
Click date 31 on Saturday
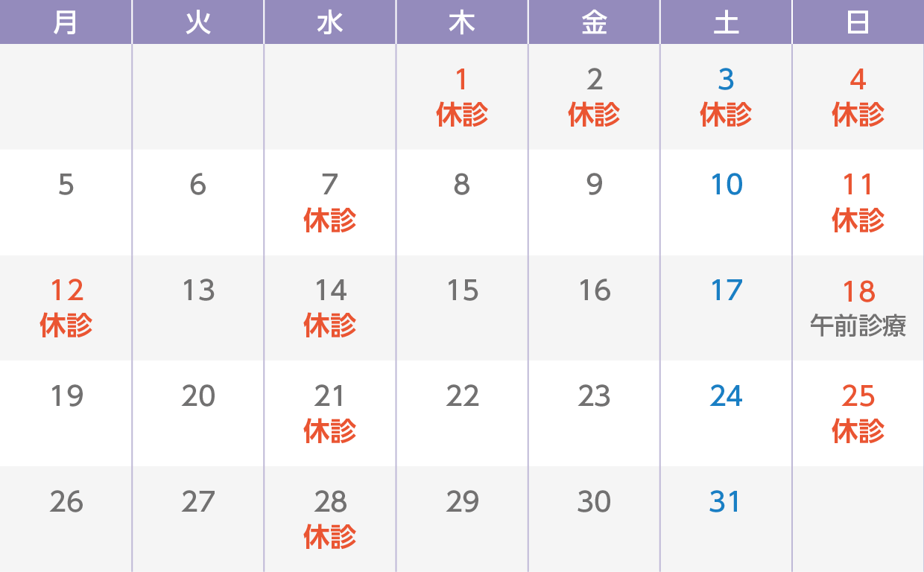point(726,502)
